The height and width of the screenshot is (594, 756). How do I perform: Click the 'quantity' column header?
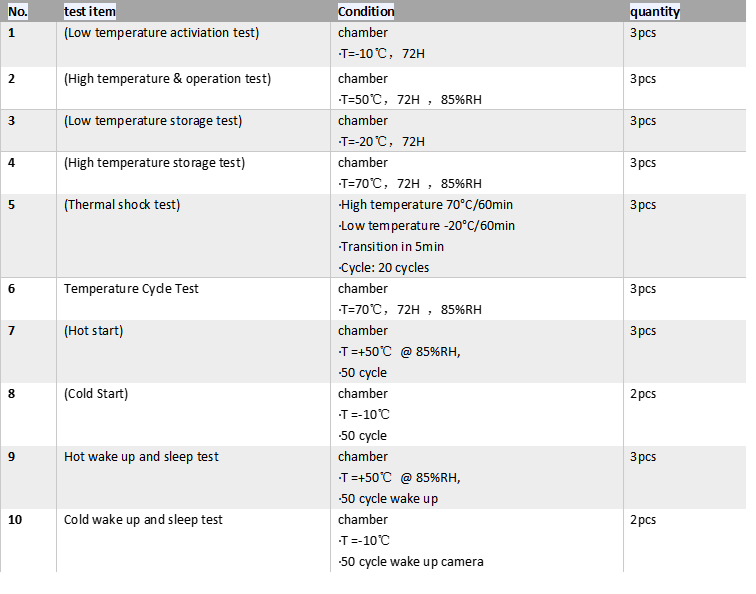point(655,12)
